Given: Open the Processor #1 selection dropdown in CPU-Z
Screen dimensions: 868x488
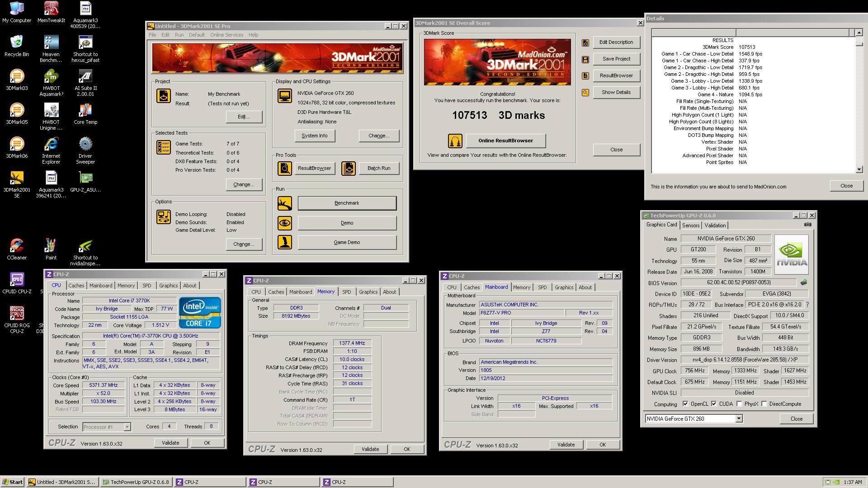Looking at the screenshot, I should tap(127, 427).
